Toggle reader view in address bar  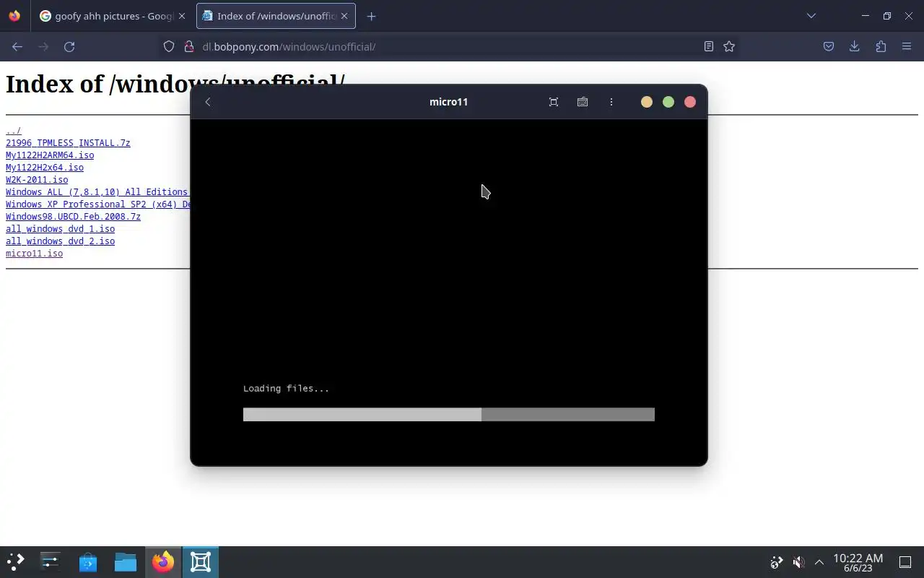(x=709, y=46)
